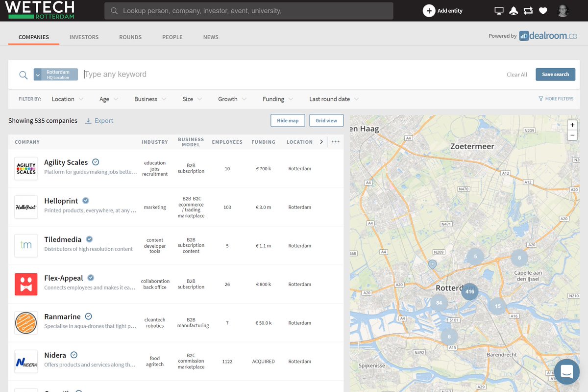Open Flex-Appeal company logo

pyautogui.click(x=26, y=285)
